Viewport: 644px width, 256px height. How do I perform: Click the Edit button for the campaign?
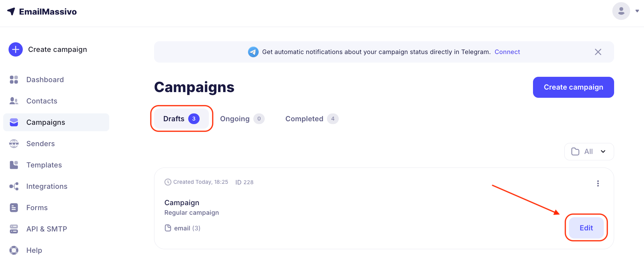[x=586, y=228]
